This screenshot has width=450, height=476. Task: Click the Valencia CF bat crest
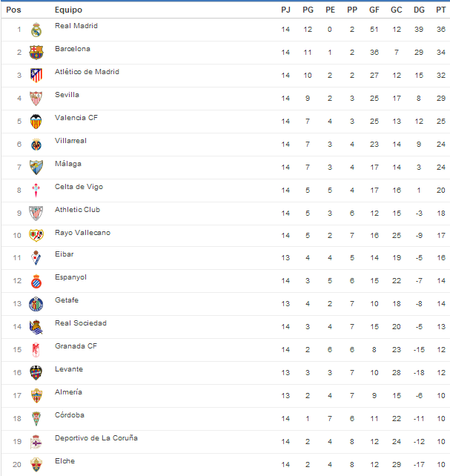36,121
